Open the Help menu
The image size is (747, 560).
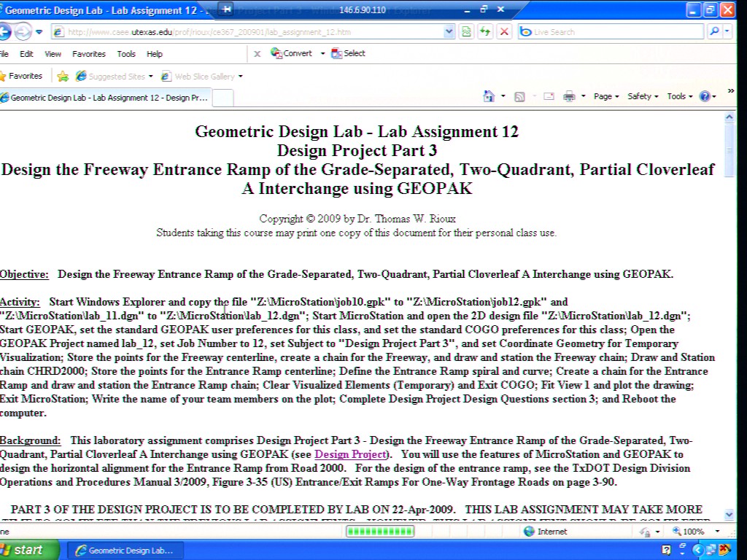(155, 54)
